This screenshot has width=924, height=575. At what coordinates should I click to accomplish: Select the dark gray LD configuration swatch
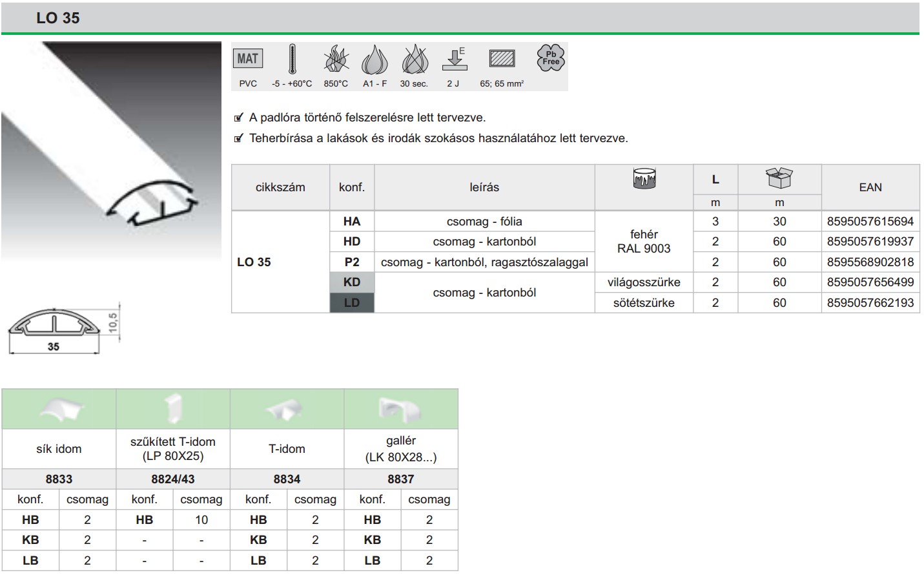tap(352, 303)
